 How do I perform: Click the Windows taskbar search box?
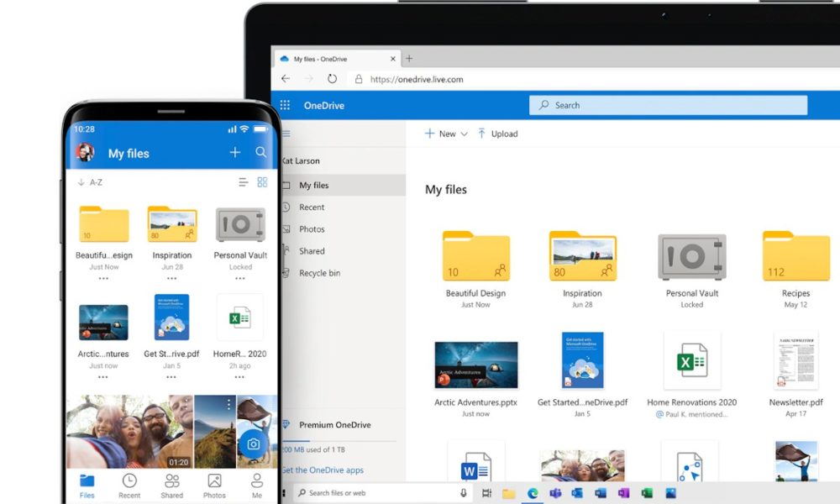[x=383, y=493]
